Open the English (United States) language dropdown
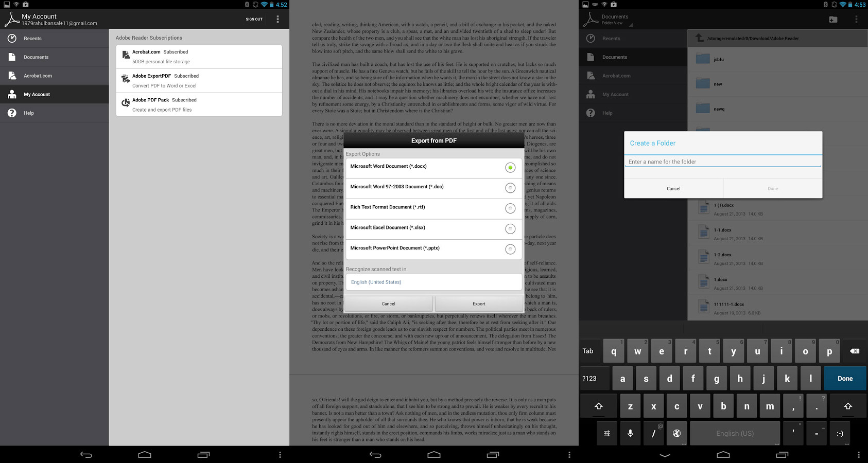This screenshot has height=463, width=868. click(433, 282)
